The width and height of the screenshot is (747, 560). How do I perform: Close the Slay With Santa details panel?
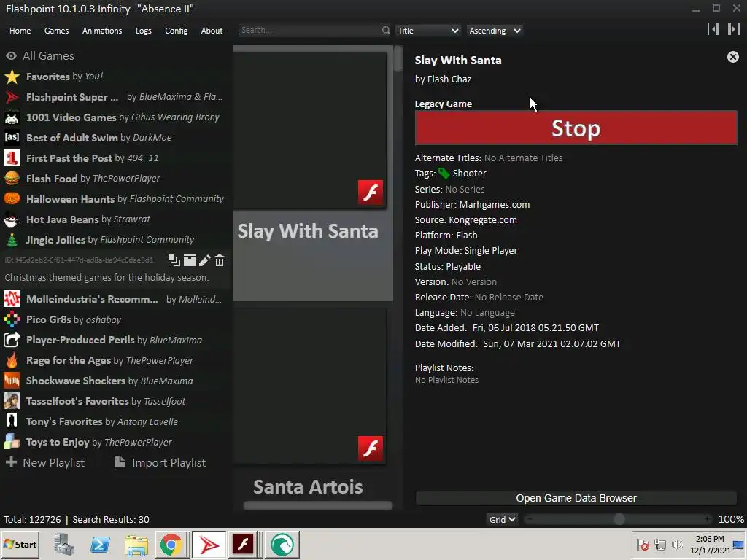(x=732, y=57)
